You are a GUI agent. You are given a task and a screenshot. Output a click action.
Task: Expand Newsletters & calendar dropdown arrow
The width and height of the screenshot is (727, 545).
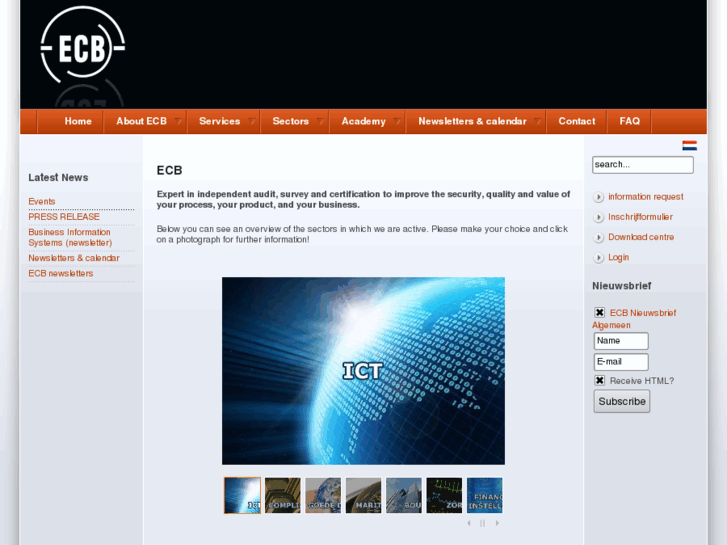click(538, 122)
